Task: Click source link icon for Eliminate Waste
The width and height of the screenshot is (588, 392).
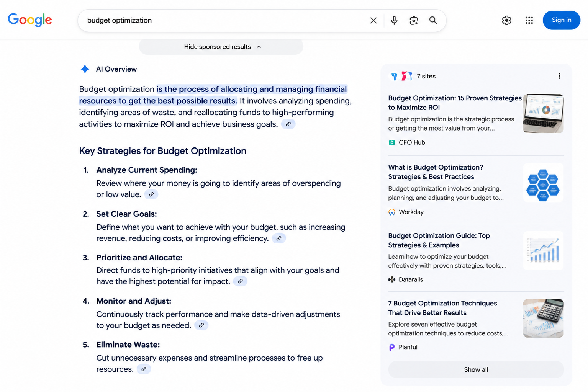Action: pos(144,369)
